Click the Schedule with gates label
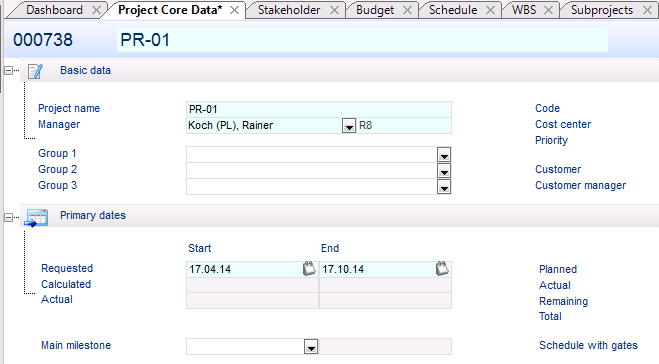 (588, 346)
